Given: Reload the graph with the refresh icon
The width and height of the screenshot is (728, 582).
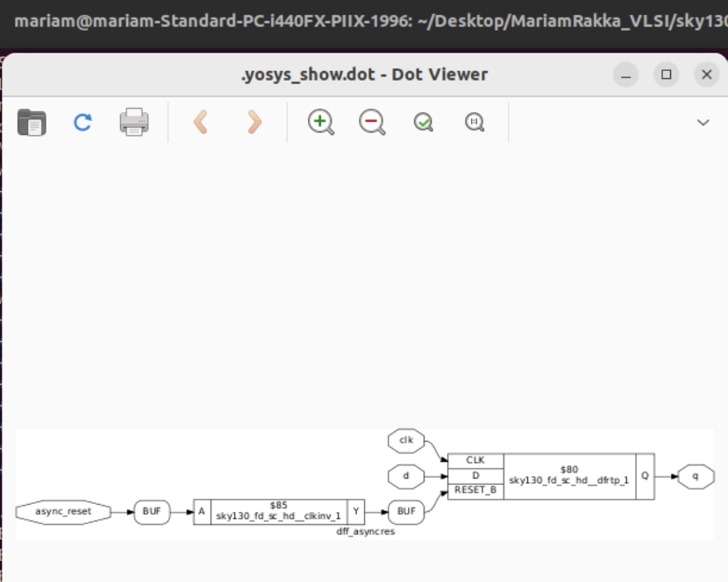Looking at the screenshot, I should click(82, 123).
